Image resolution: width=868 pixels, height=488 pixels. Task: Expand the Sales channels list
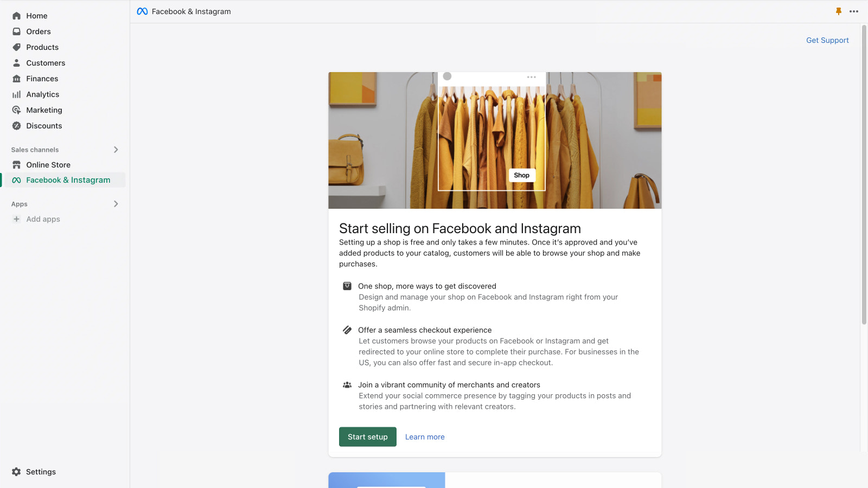pyautogui.click(x=116, y=150)
